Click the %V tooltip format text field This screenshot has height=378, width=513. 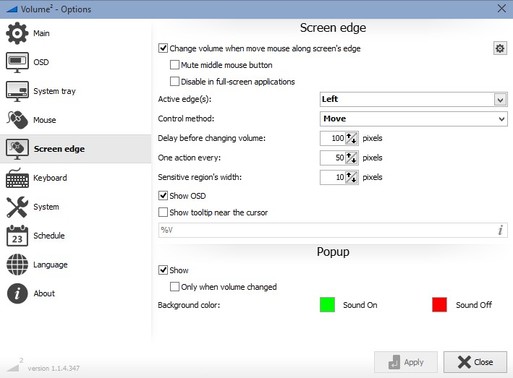(333, 230)
